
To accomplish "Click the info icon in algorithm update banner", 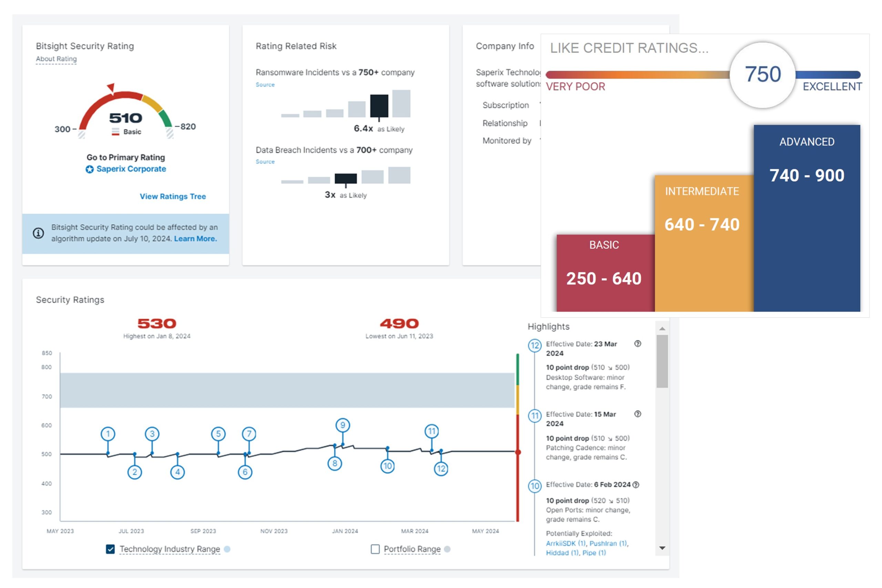I will click(x=38, y=233).
